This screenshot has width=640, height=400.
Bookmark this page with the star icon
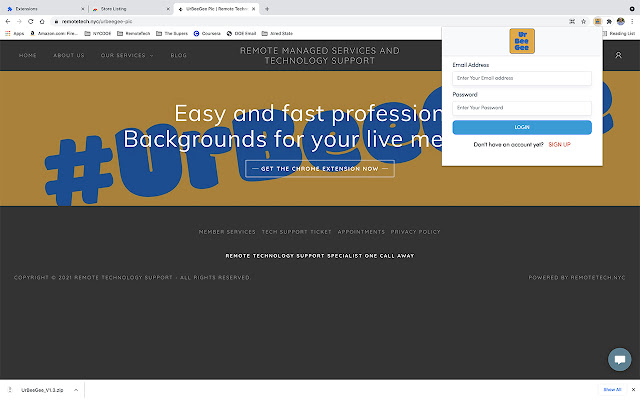pyautogui.click(x=584, y=21)
